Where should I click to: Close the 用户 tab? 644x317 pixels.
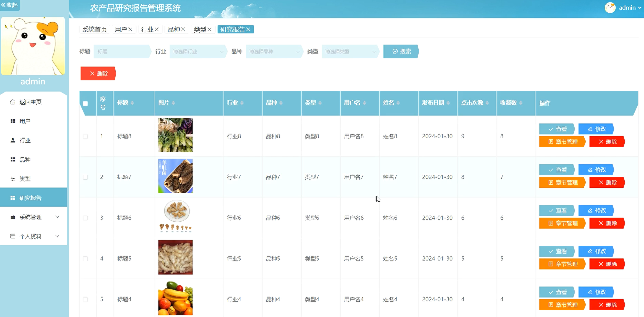pyautogui.click(x=130, y=29)
